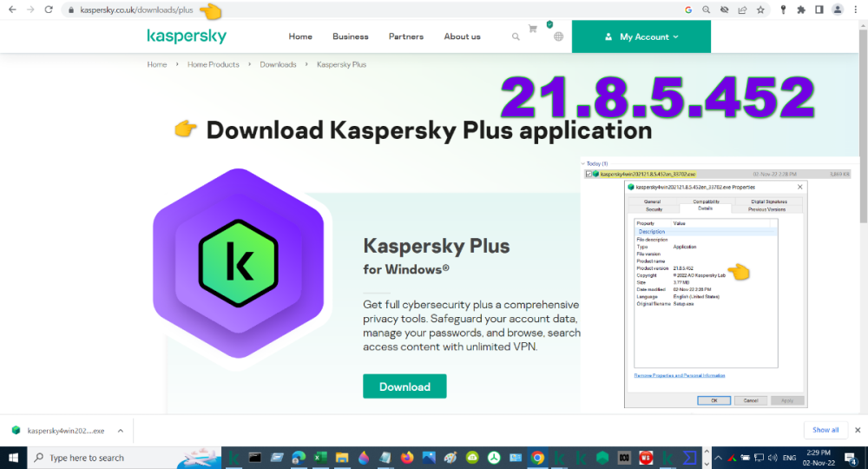Click the crossed-out eye icon in address bar
Screen dimensions: 868x469
point(724,10)
